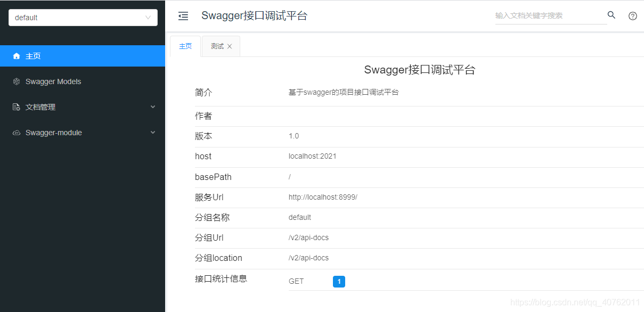The image size is (644, 312).
Task: Open the default group dropdown
Action: tap(83, 17)
